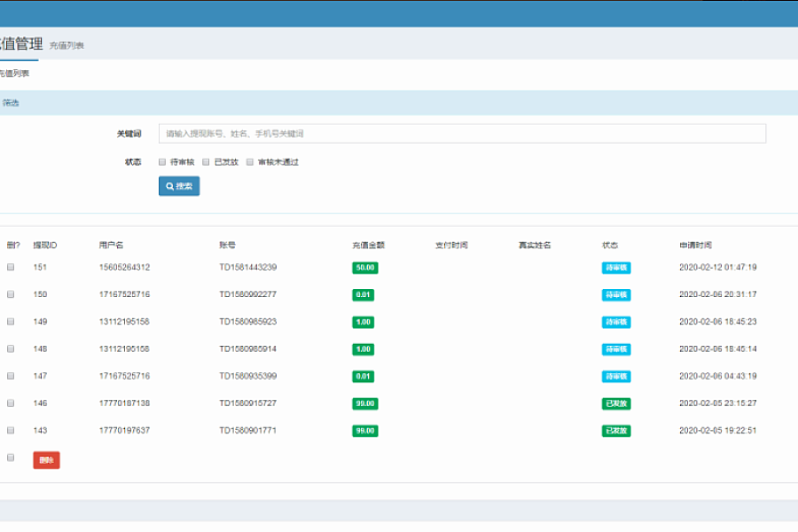Click the 待审核 status badge in row 147

point(616,377)
